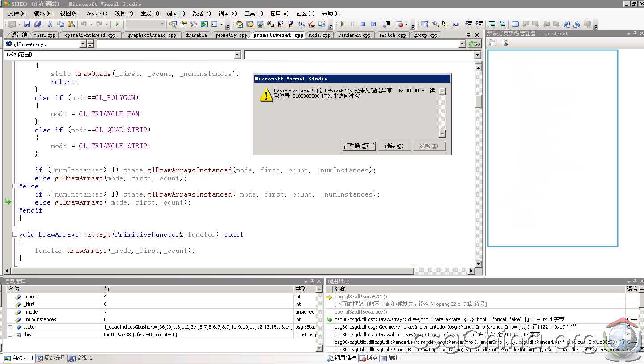Open the members dropdown beside scope box
Image resolution: width=644 pixels, height=364 pixels.
[477, 54]
